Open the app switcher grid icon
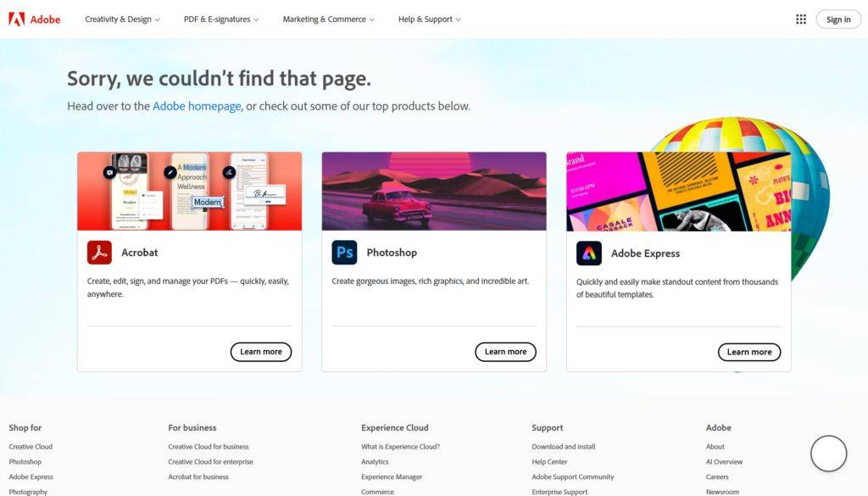The height and width of the screenshot is (496, 868). tap(800, 20)
